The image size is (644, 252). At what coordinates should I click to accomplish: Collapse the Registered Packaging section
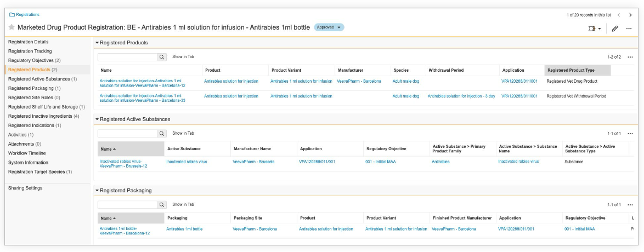98,191
